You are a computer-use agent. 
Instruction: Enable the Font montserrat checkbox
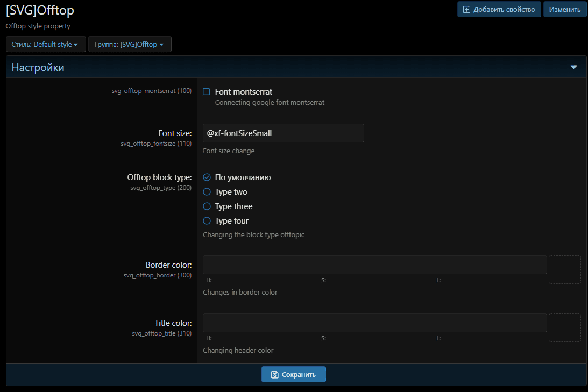(207, 92)
